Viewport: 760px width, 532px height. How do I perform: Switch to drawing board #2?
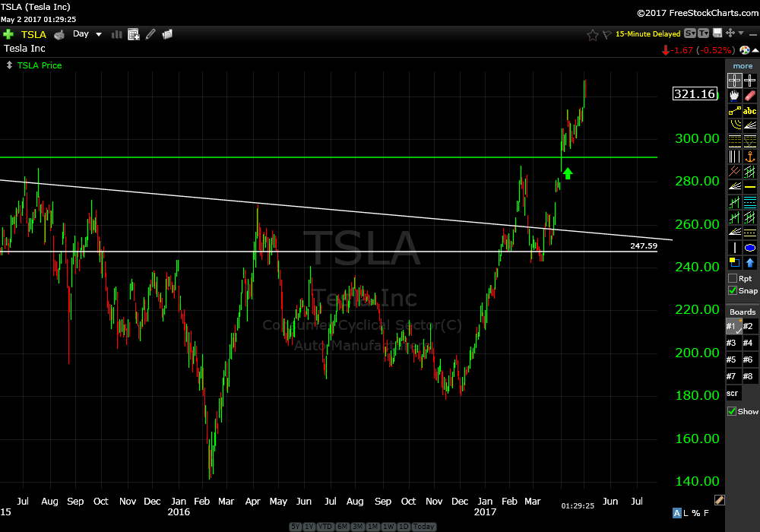point(750,327)
